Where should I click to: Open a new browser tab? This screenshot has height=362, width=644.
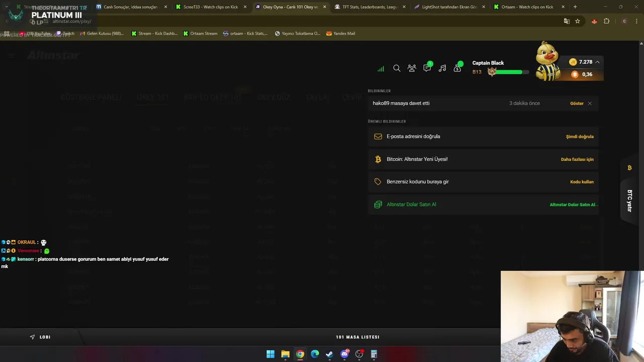click(x=575, y=7)
